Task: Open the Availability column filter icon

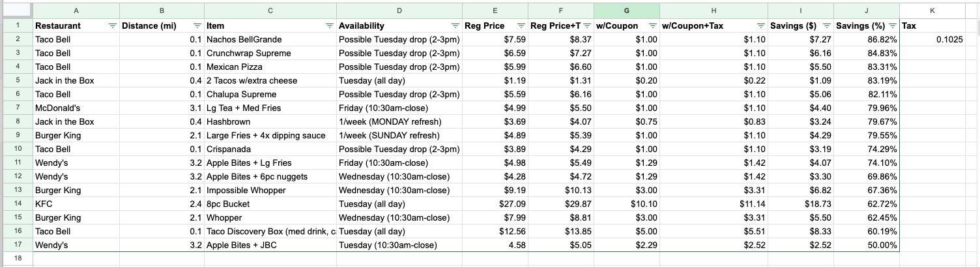Action: pyautogui.click(x=455, y=26)
